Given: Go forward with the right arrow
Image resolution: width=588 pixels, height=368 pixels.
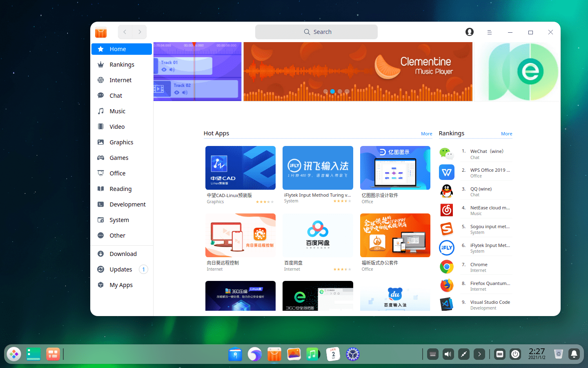Looking at the screenshot, I should coord(140,32).
